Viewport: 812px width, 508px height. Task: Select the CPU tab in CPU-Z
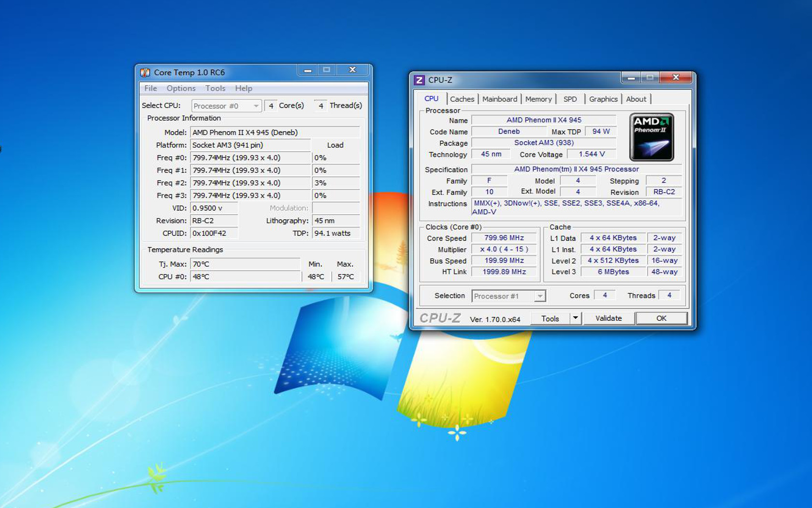coord(432,98)
